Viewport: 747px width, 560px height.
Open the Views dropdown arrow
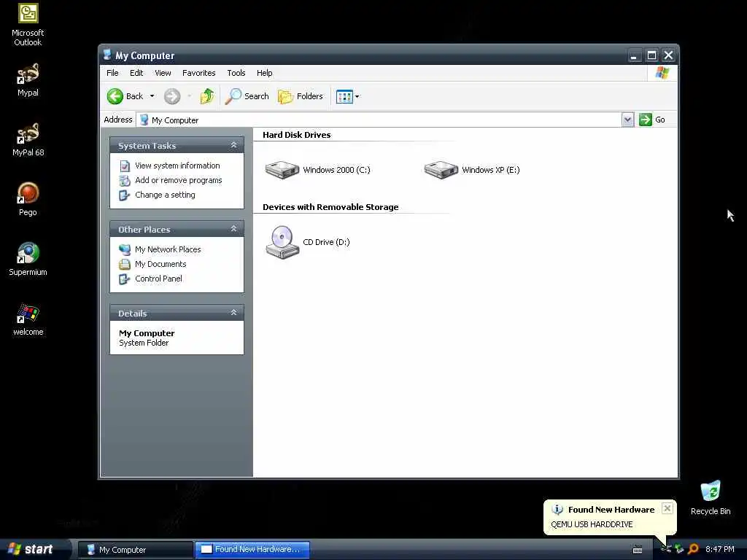[x=357, y=96]
